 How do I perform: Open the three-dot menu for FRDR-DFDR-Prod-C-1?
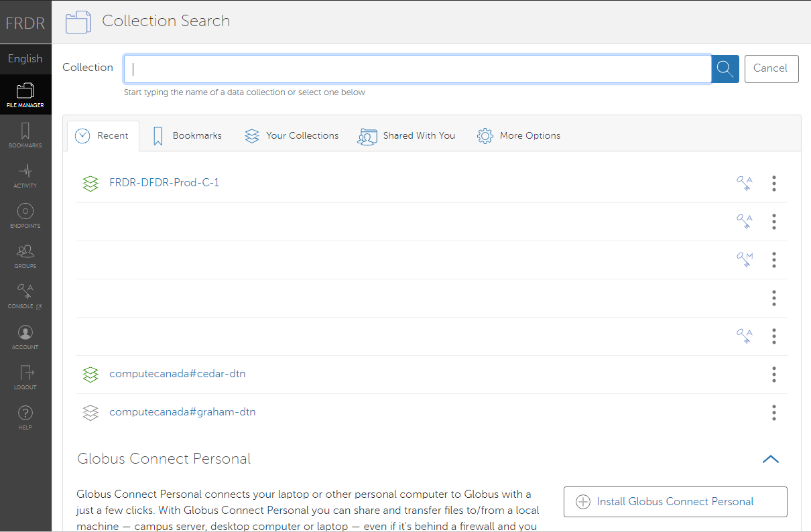click(774, 184)
